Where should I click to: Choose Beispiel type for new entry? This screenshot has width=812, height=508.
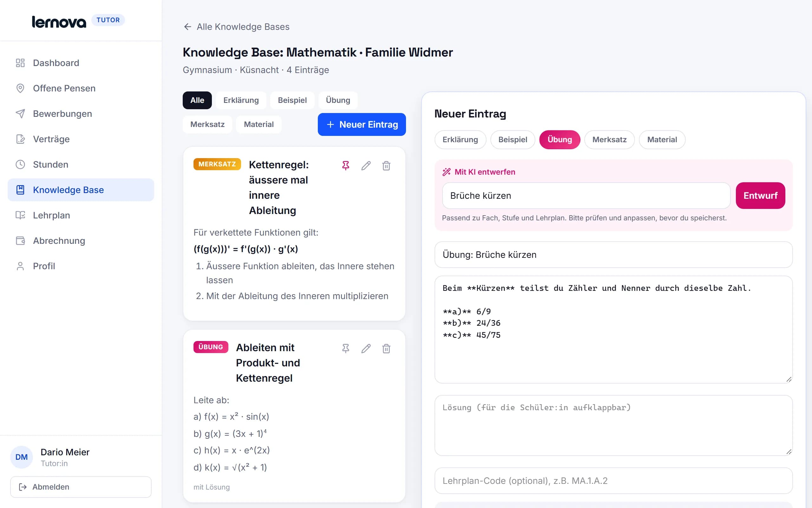[x=513, y=139]
